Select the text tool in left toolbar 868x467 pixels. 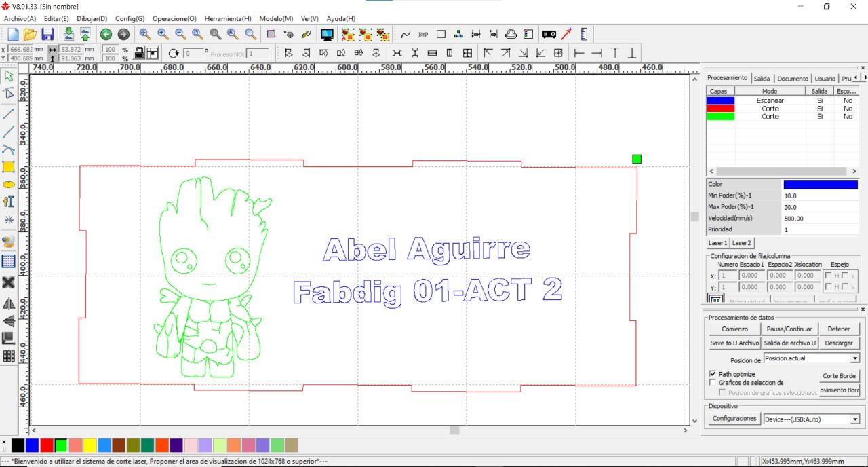pos(9,202)
